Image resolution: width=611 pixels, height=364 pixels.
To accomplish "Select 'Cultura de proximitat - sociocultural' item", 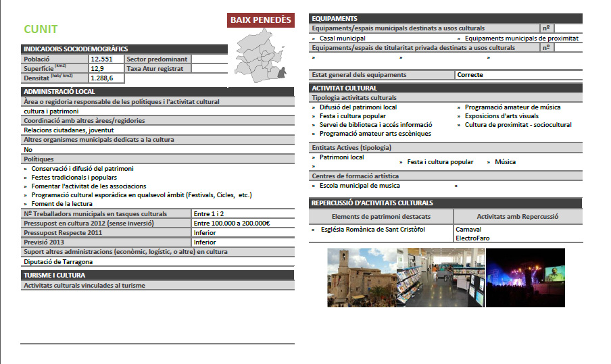I will pos(518,124).
